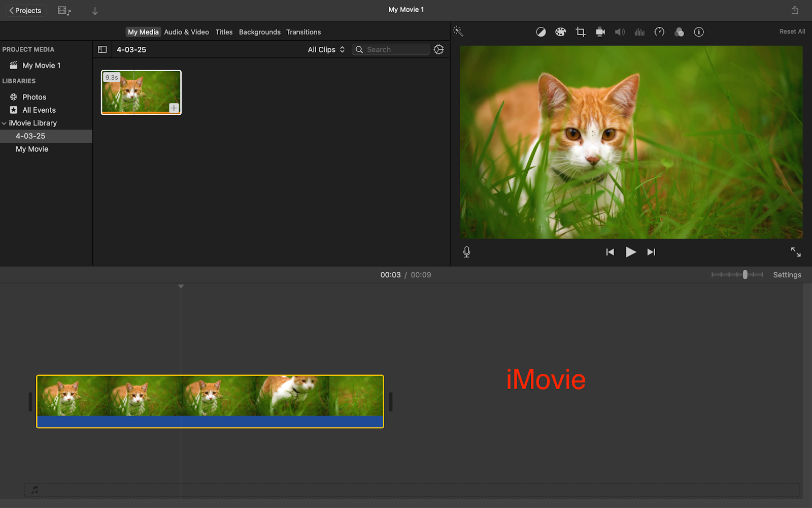Open noise reduction and equalizer
Image resolution: width=812 pixels, height=508 pixels.
click(639, 32)
